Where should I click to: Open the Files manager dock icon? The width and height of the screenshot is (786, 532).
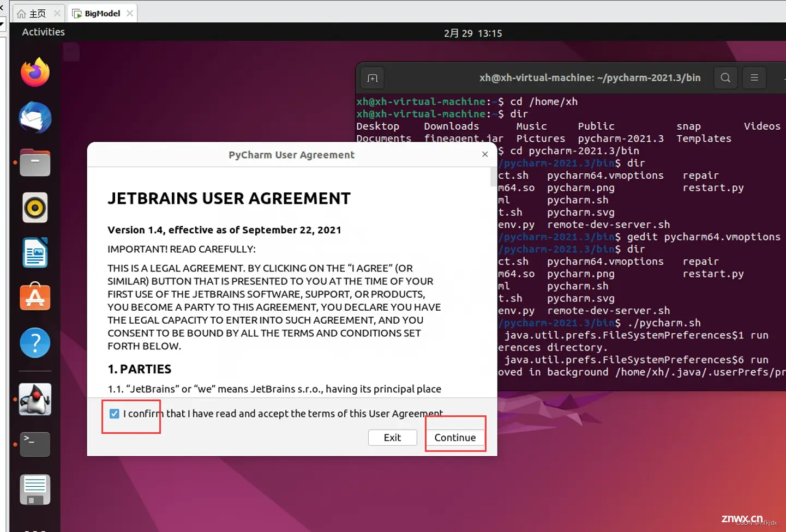coord(35,162)
